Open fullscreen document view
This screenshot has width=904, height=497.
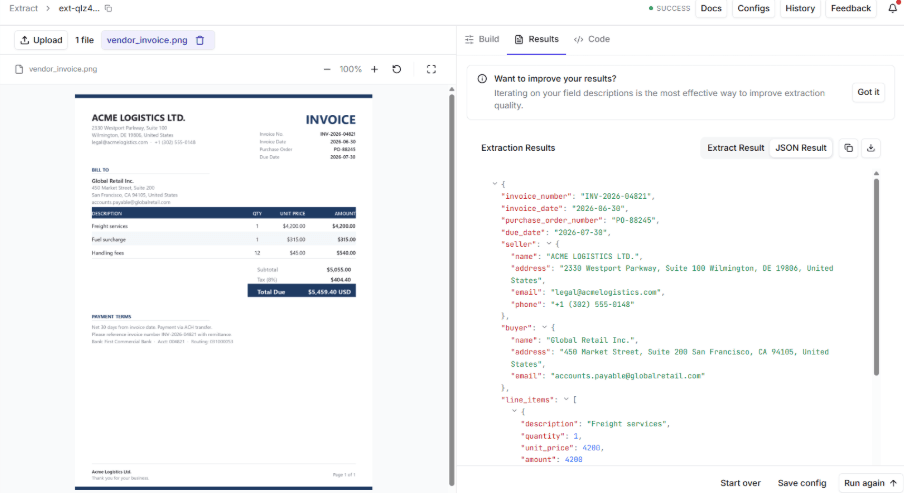(431, 69)
